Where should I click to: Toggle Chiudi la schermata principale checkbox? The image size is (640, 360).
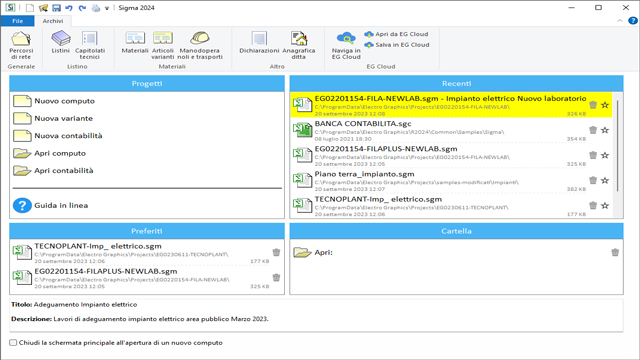coord(13,343)
